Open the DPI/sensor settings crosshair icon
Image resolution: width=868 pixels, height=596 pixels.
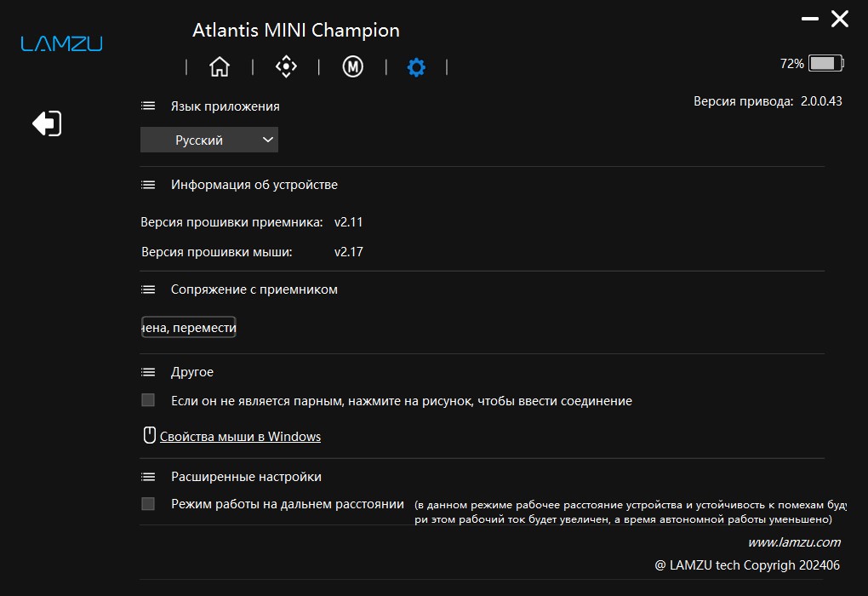click(x=286, y=66)
